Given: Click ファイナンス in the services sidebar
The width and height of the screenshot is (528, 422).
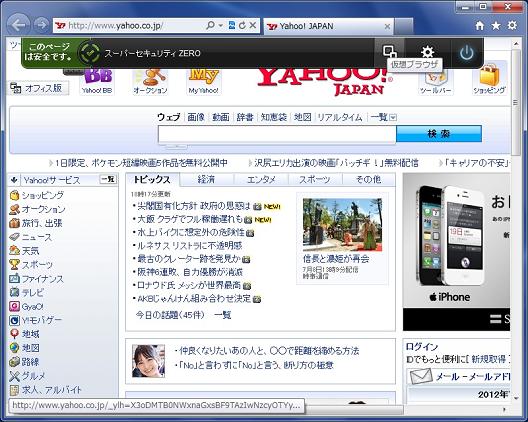Looking at the screenshot, I should coord(42,279).
